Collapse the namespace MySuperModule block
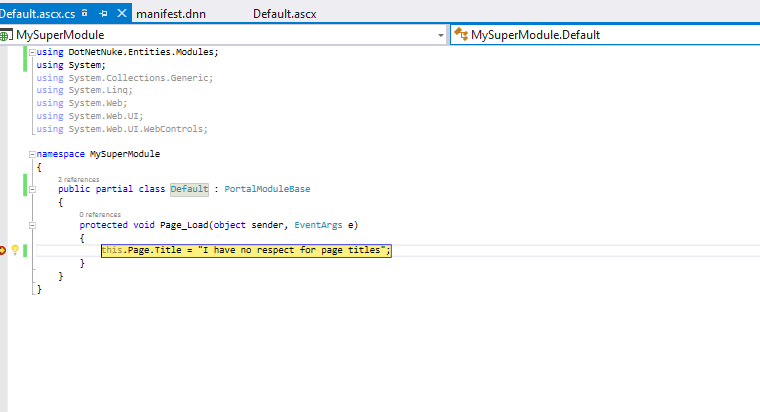 tap(31, 155)
